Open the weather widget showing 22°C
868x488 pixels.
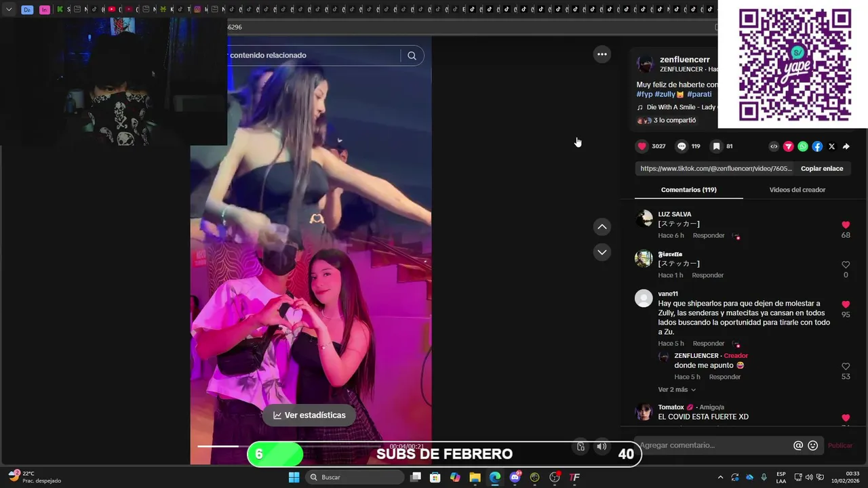(34, 477)
